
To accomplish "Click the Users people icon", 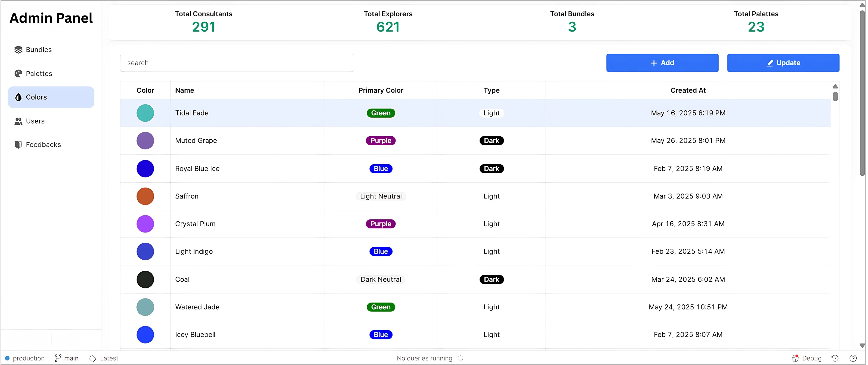I will pos(18,121).
